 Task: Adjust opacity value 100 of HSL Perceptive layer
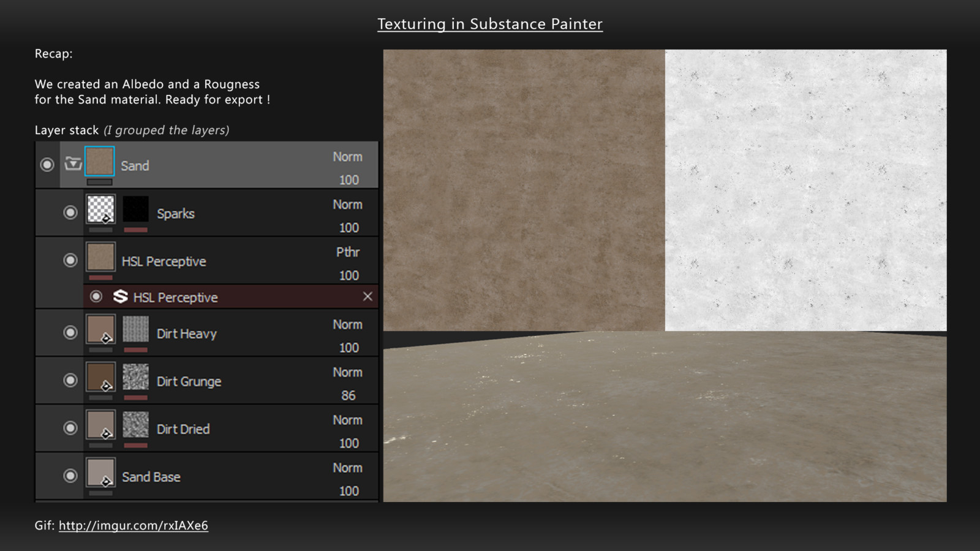349,275
